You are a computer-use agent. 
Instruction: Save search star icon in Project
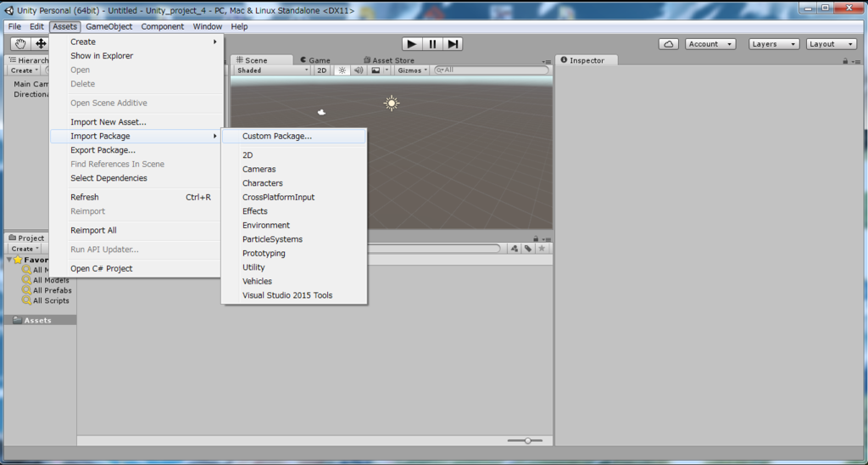(542, 249)
